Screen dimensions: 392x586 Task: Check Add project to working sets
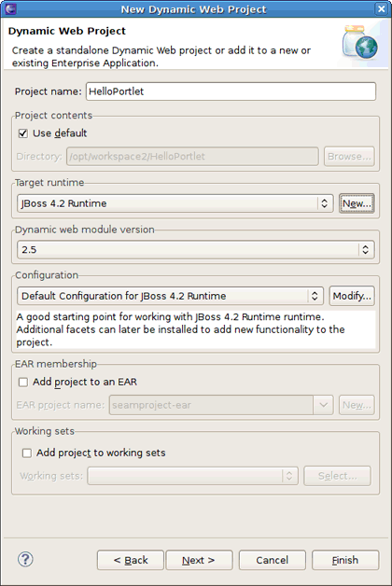[x=27, y=453]
